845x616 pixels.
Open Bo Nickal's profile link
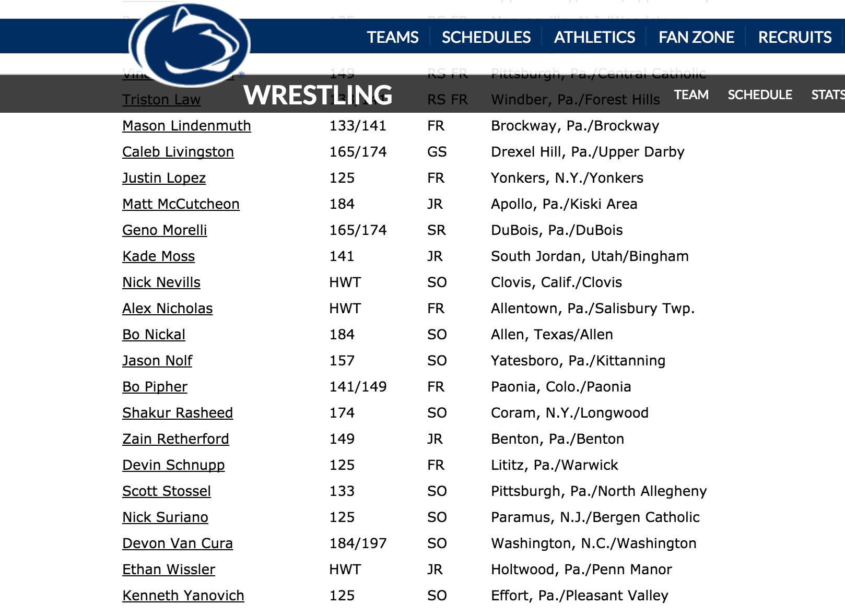(154, 335)
